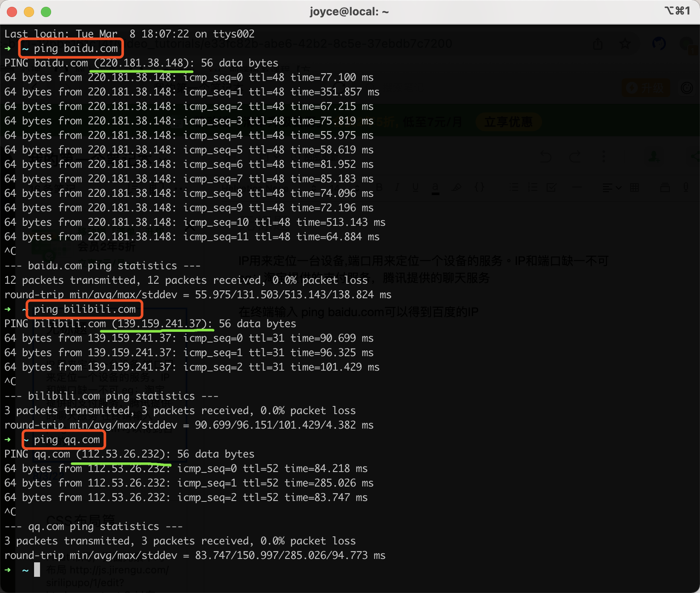Click the qq IP '(112.53.26.232):' in PING line
The image size is (700, 593).
(x=123, y=454)
